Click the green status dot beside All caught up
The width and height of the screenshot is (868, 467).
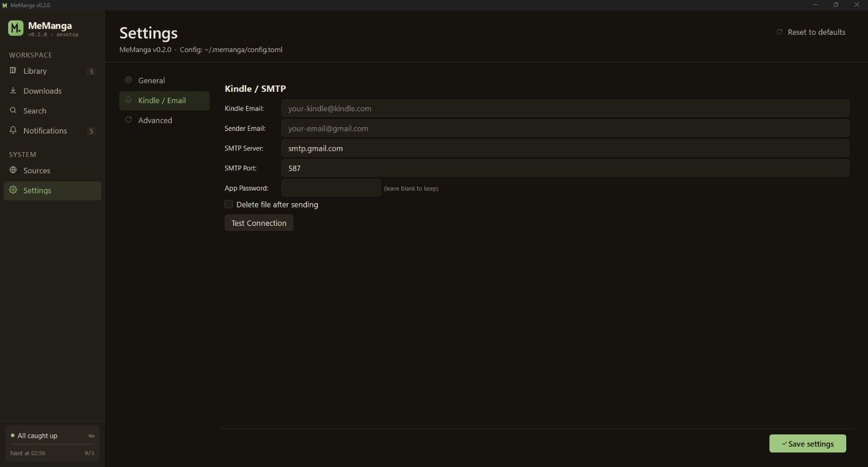[x=12, y=436]
